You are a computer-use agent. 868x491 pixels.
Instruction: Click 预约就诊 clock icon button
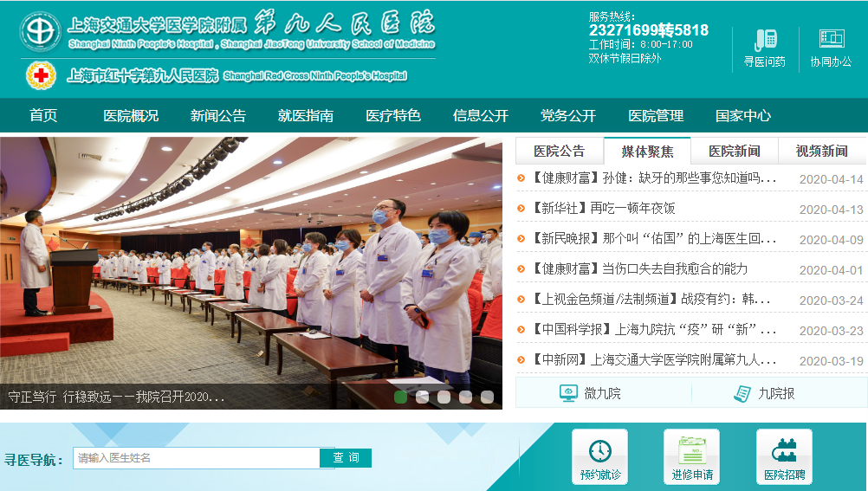pos(600,456)
